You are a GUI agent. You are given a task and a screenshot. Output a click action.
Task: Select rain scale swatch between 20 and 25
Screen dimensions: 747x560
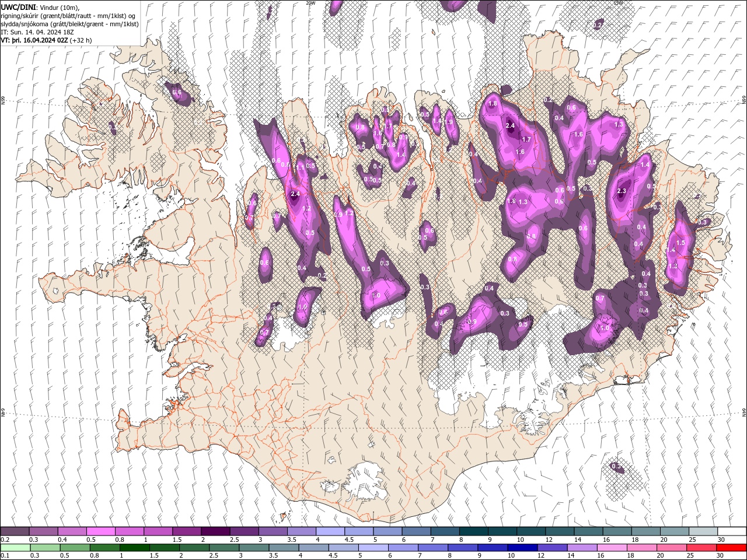pyautogui.click(x=672, y=548)
